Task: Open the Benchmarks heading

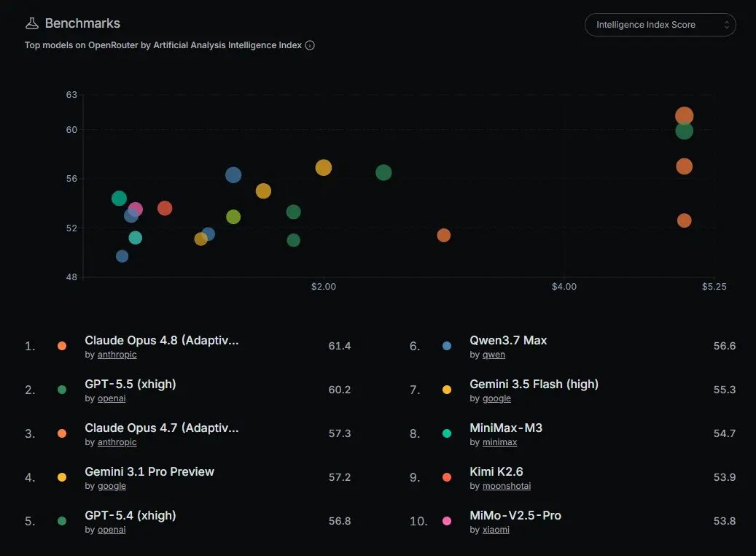Action: pyautogui.click(x=82, y=23)
